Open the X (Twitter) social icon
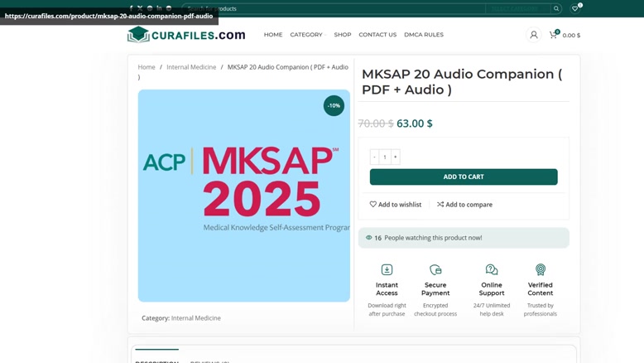Image resolution: width=644 pixels, height=363 pixels. [x=140, y=8]
